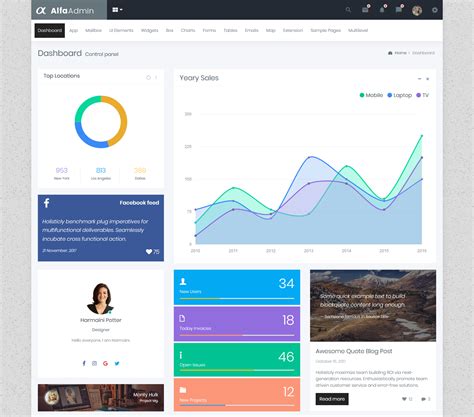
Task: Click the 953 New York value
Action: click(x=62, y=170)
